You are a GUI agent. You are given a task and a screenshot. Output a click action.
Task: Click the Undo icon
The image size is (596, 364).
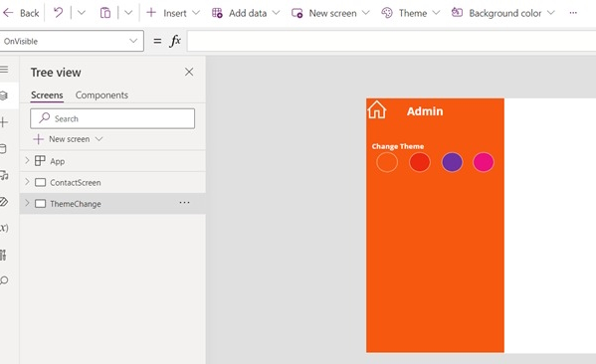click(x=58, y=13)
